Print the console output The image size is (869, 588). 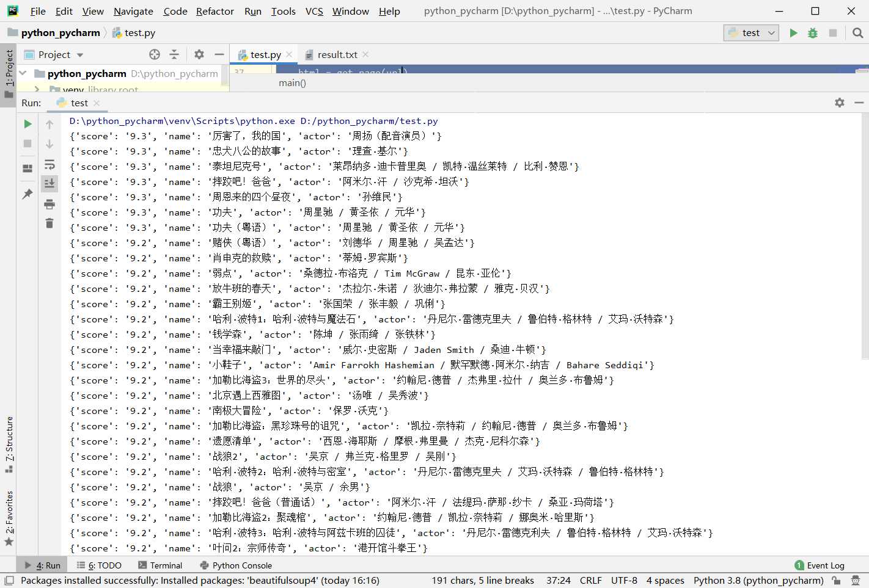(50, 204)
